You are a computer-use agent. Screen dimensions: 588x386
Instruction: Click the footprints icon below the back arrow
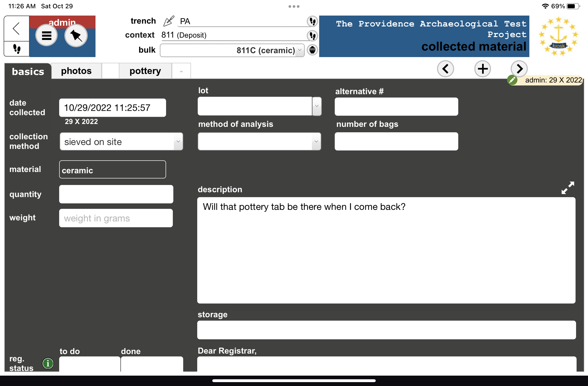[x=16, y=49]
